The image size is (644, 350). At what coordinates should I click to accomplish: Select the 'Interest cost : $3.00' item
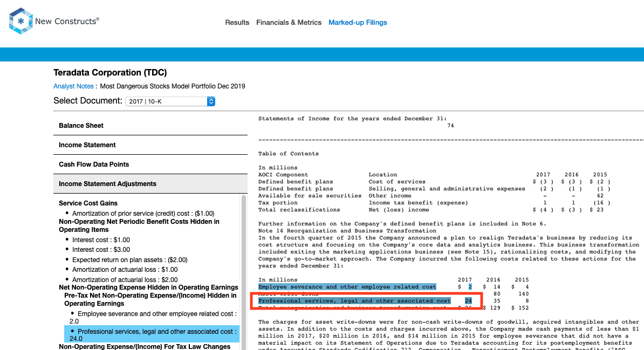(x=101, y=250)
